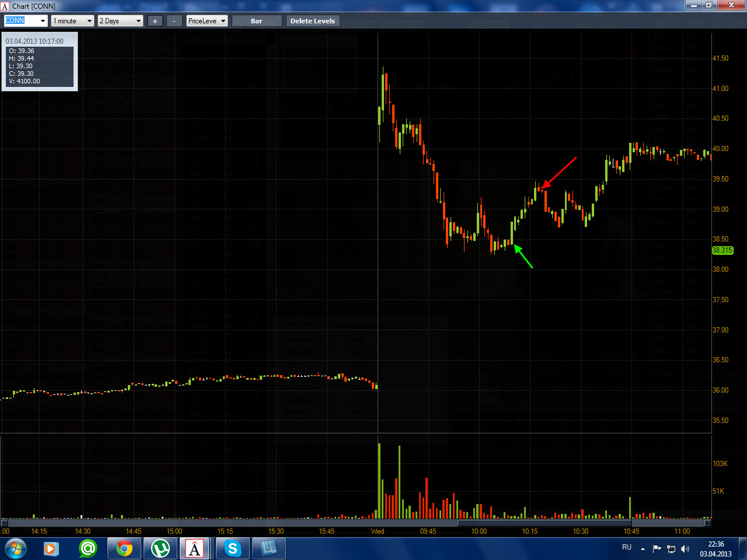The image size is (747, 560).
Task: Open the Mail.ru agent taskbar icon
Action: click(88, 549)
